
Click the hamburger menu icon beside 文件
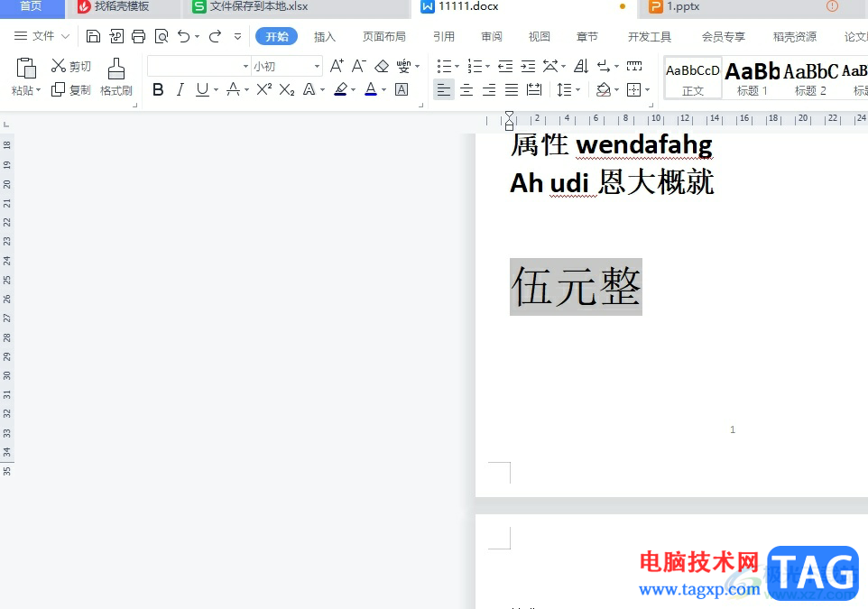21,36
